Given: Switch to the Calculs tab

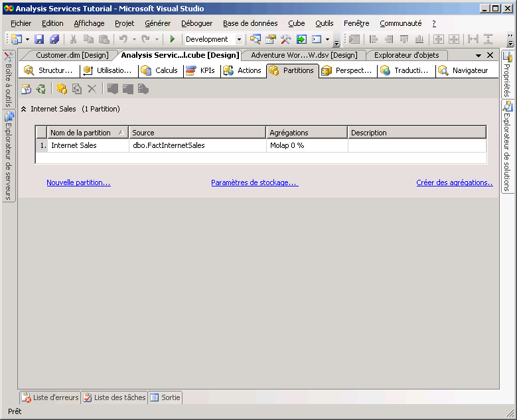Looking at the screenshot, I should [161, 70].
